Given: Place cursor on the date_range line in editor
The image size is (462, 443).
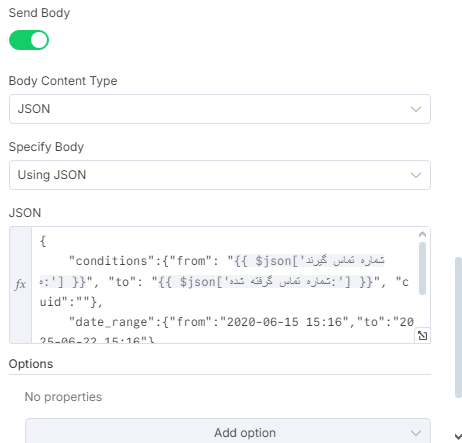Looking at the screenshot, I should click(226, 322).
